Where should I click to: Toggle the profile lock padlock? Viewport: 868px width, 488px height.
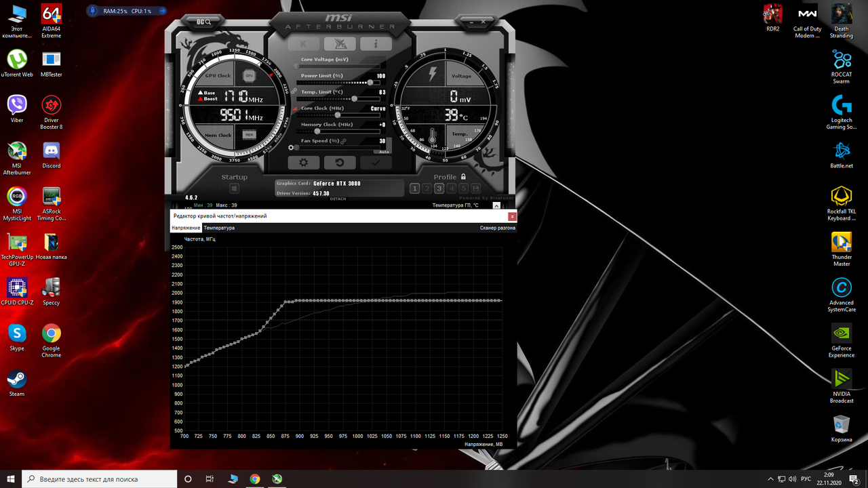click(463, 177)
